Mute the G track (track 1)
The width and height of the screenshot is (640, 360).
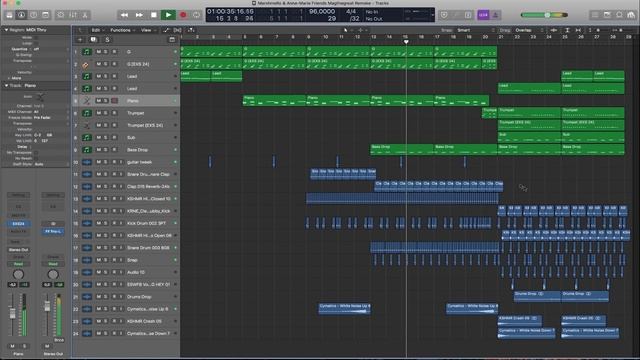click(98, 52)
